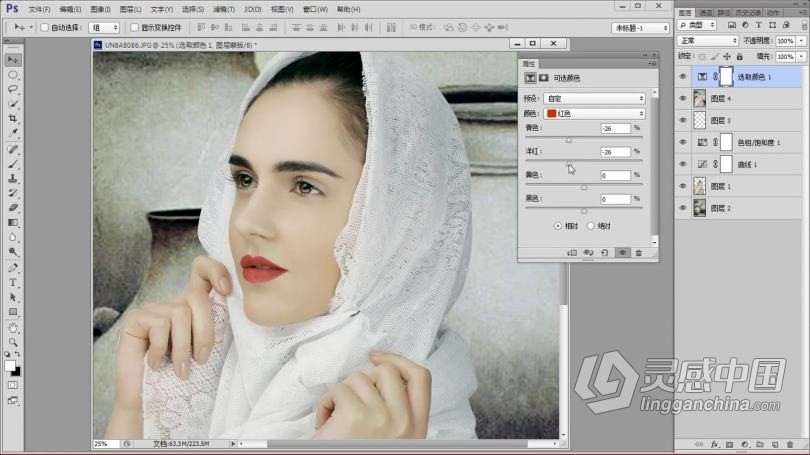Click the layer mask icon in Properties header
The height and width of the screenshot is (455, 810).
tap(544, 78)
